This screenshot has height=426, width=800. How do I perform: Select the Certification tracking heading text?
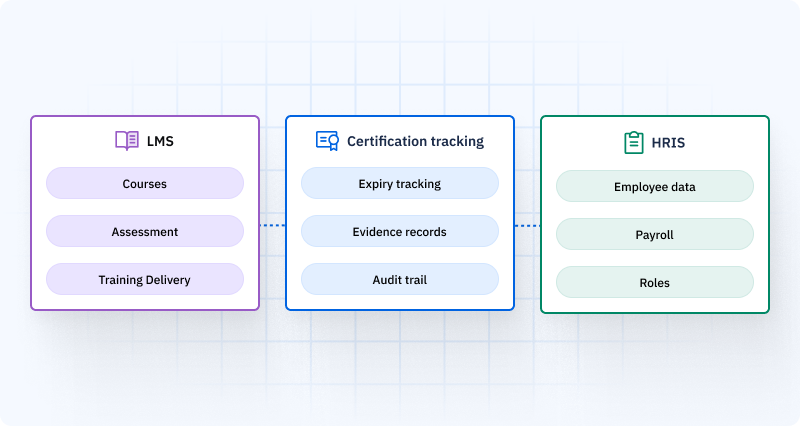point(415,142)
